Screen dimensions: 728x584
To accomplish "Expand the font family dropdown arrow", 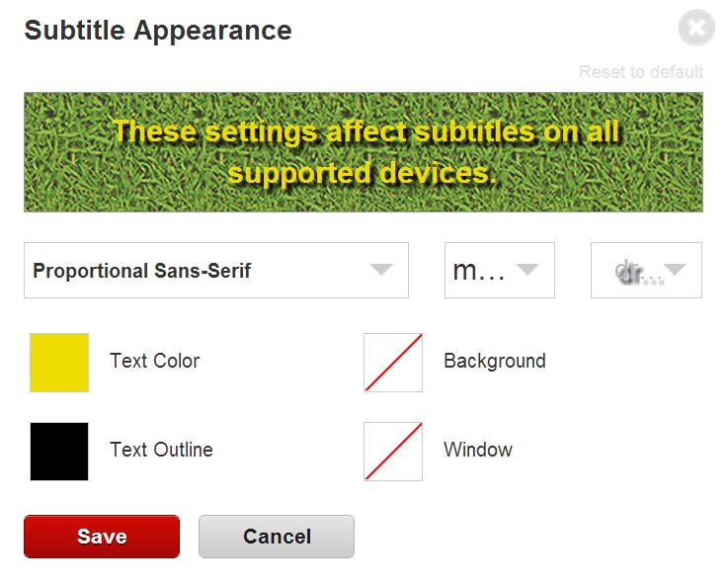I will point(381,270).
